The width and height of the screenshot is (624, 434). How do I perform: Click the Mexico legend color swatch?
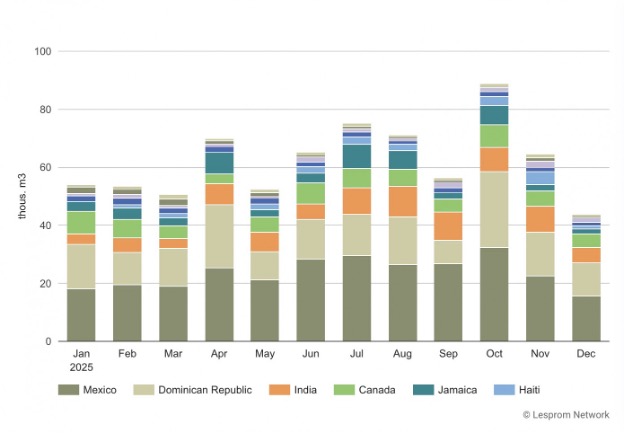click(69, 389)
